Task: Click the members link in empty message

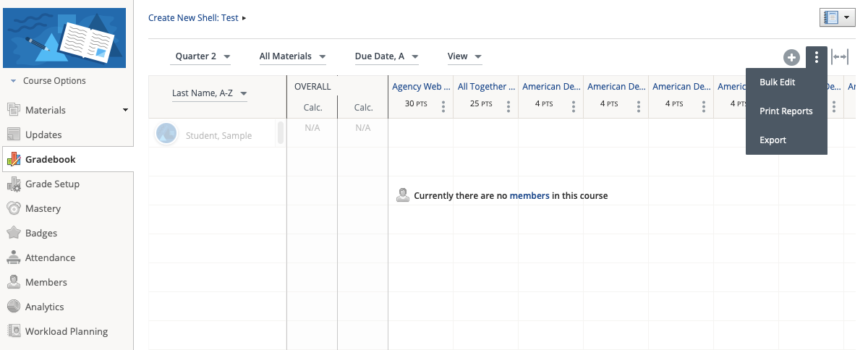Action: click(529, 196)
